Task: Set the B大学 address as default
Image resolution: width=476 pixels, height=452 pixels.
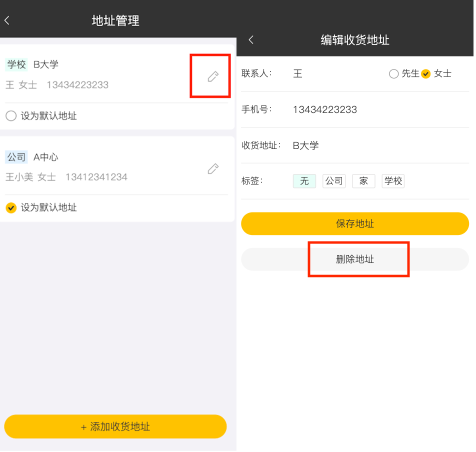Action: click(x=11, y=116)
